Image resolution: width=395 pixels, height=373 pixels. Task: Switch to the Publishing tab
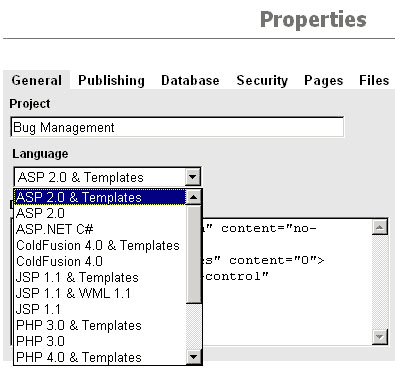[x=111, y=81]
